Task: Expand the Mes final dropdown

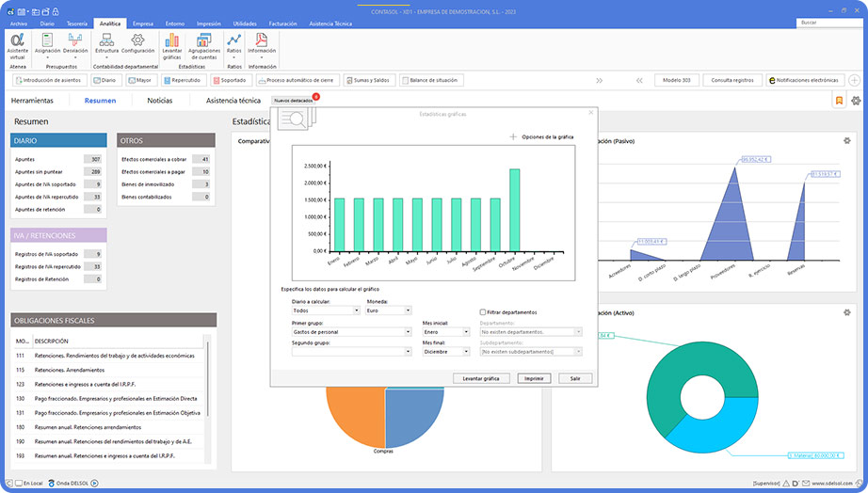Action: (x=446, y=352)
